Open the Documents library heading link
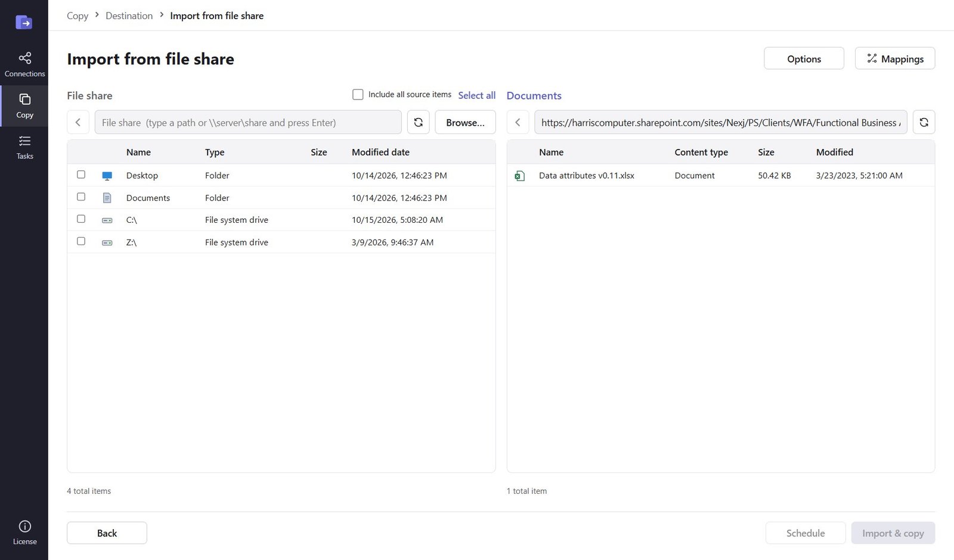The height and width of the screenshot is (560, 954). 534,95
